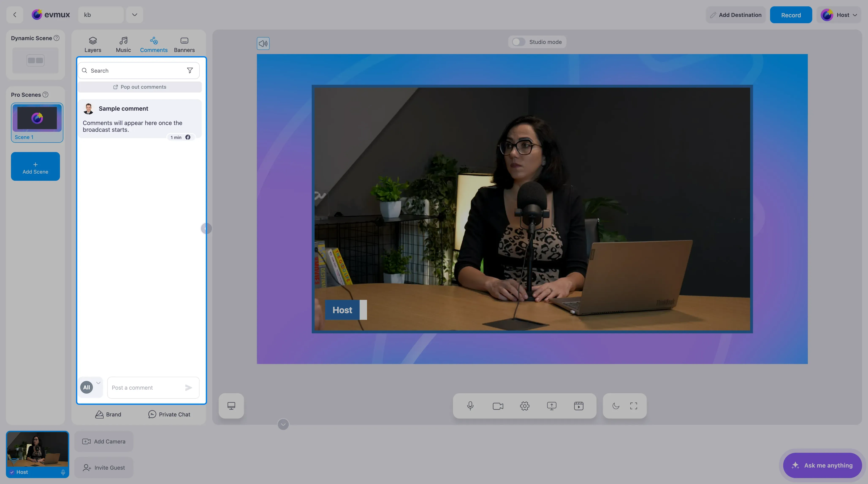Enable Studio mode switch
Image resolution: width=868 pixels, height=484 pixels.
point(518,42)
